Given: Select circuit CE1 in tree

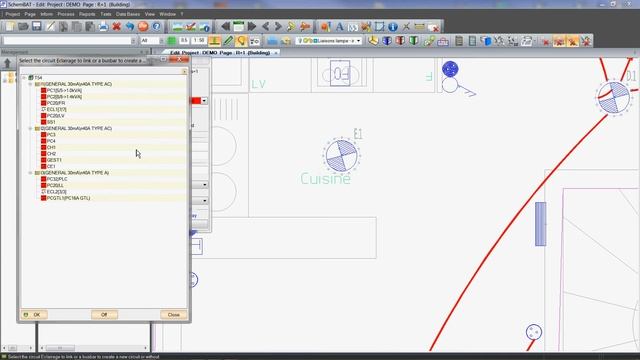Looking at the screenshot, I should point(51,167).
